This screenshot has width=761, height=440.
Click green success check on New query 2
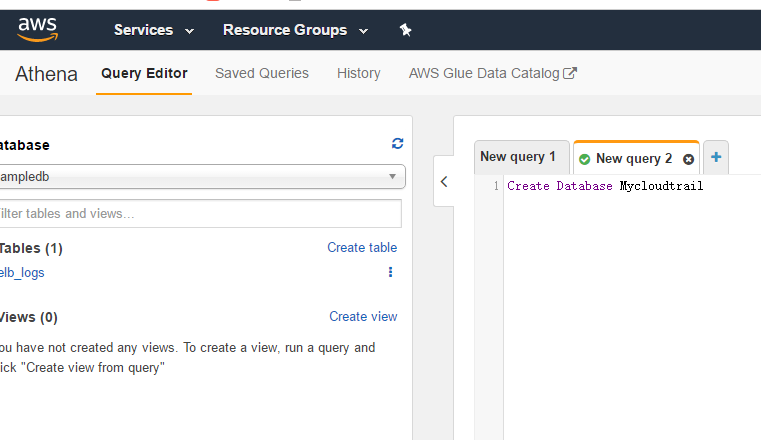pos(584,159)
